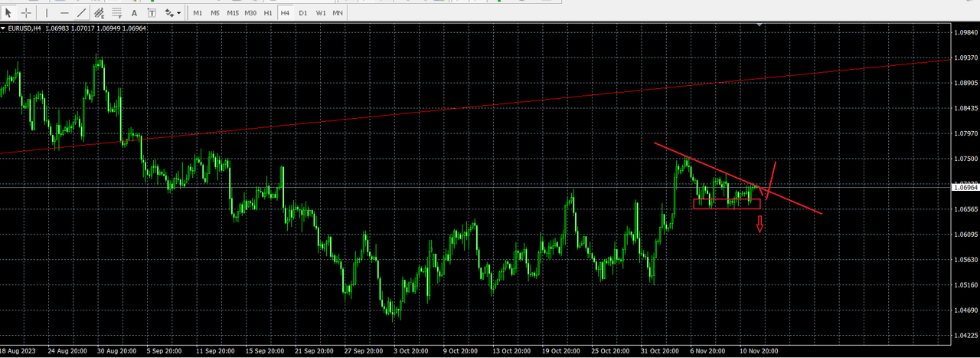Switch to the M30 timeframe

click(252, 12)
